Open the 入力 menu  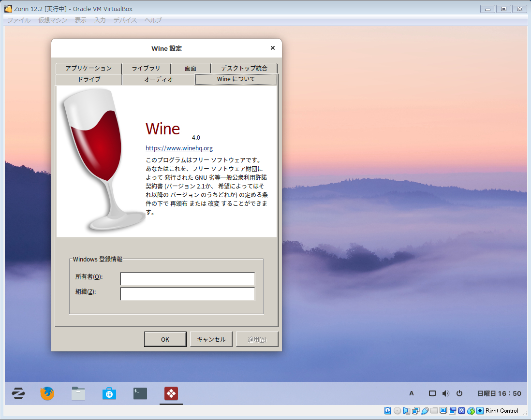(100, 20)
